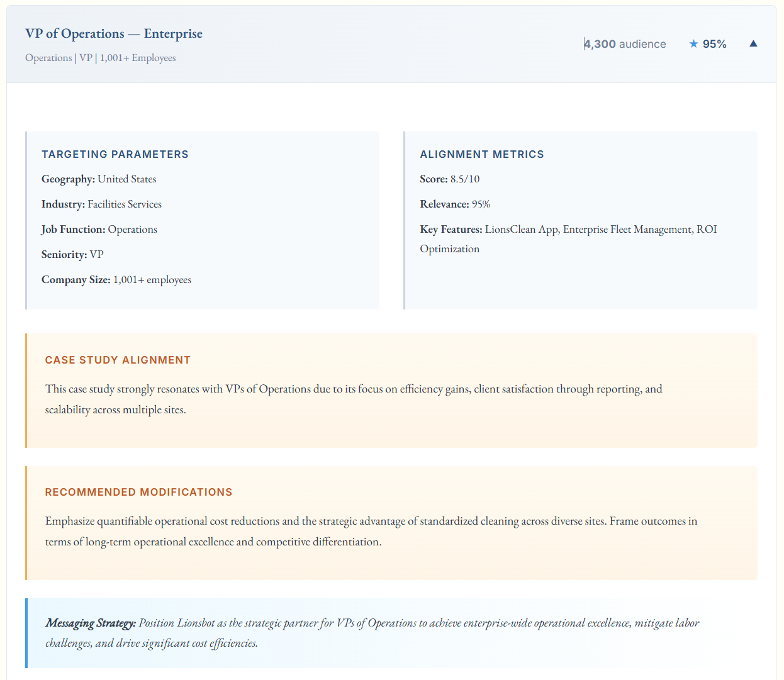The width and height of the screenshot is (784, 680).
Task: Click the Company Size: 1,001+ employees entry
Action: [x=116, y=280]
